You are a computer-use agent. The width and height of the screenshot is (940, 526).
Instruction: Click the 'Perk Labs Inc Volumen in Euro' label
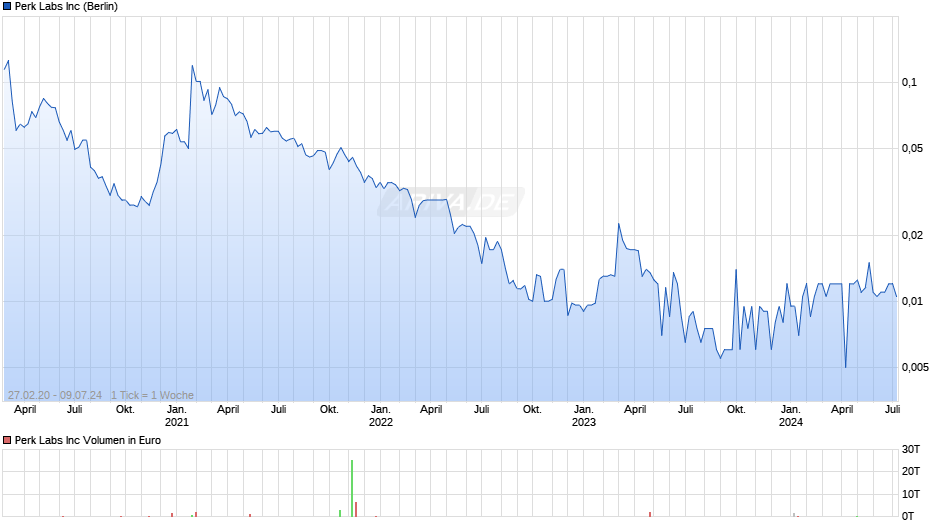88,440
